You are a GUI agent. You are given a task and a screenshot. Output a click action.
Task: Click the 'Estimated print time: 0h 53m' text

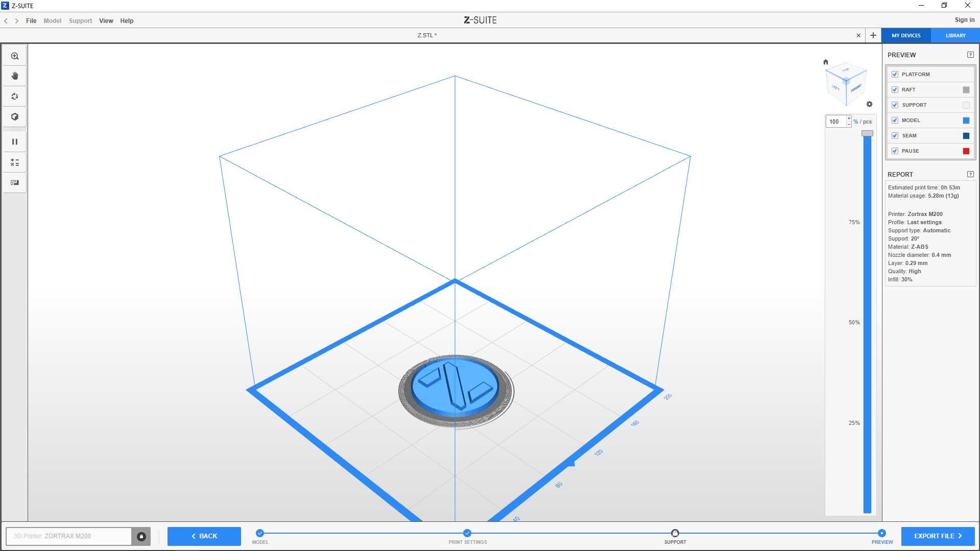924,187
